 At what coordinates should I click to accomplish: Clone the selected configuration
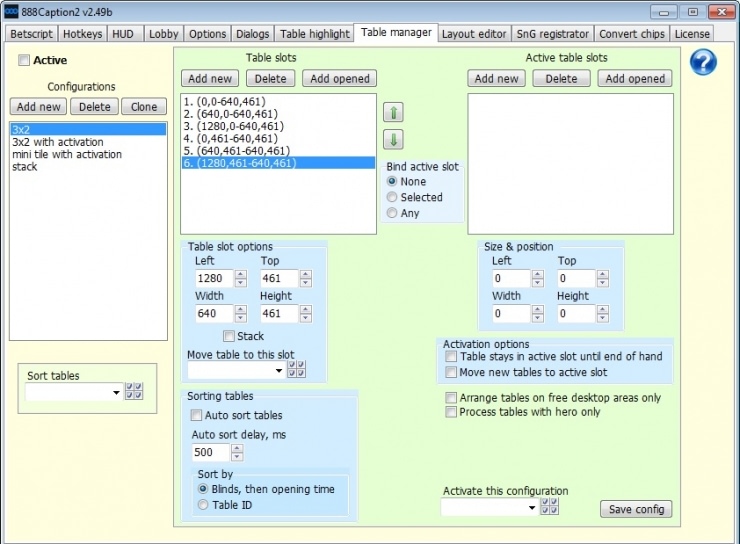pos(144,107)
